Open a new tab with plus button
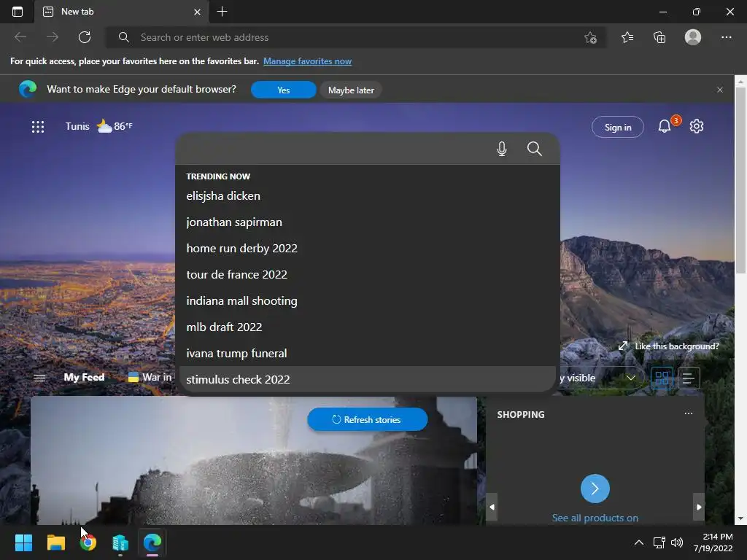Image resolution: width=747 pixels, height=560 pixels. [x=222, y=12]
